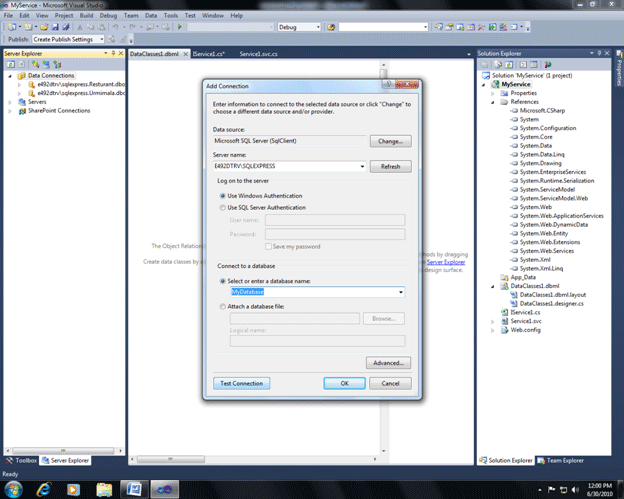The height and width of the screenshot is (499, 624).
Task: Click the Refresh icon in Server Explorer toolbar
Action: pyautogui.click(x=11, y=64)
